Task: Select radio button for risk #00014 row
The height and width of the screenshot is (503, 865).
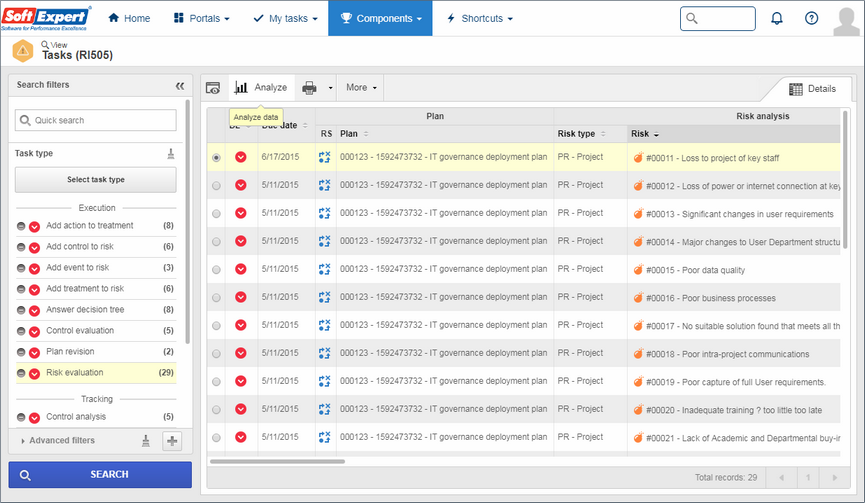Action: 216,242
